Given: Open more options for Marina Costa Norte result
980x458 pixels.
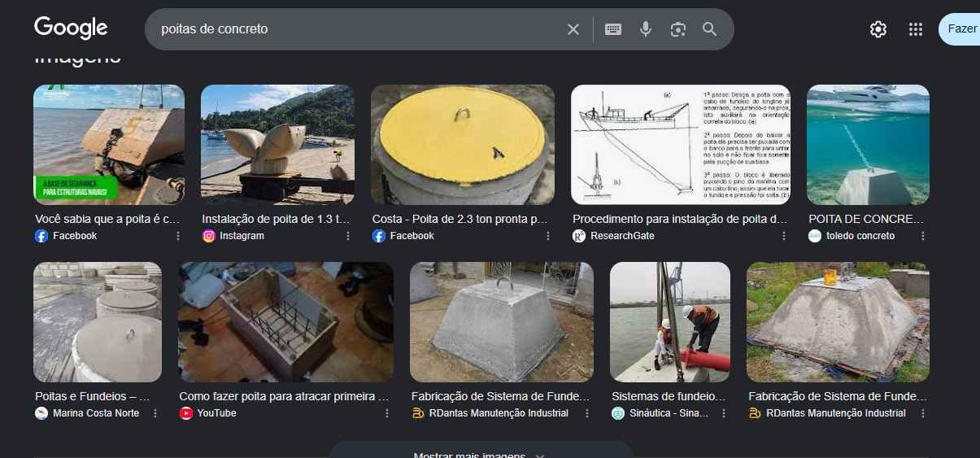Looking at the screenshot, I should (x=155, y=413).
